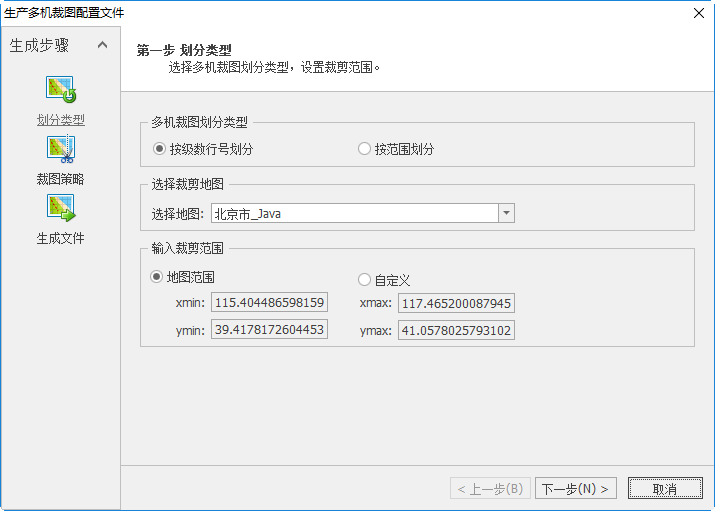The width and height of the screenshot is (715, 511).
Task: Go to the 生成文件 step label
Action: [61, 238]
